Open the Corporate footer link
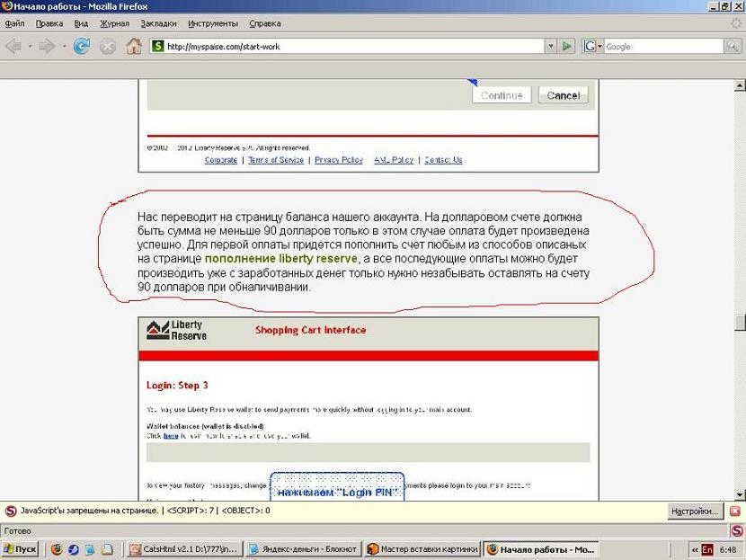 (221, 160)
